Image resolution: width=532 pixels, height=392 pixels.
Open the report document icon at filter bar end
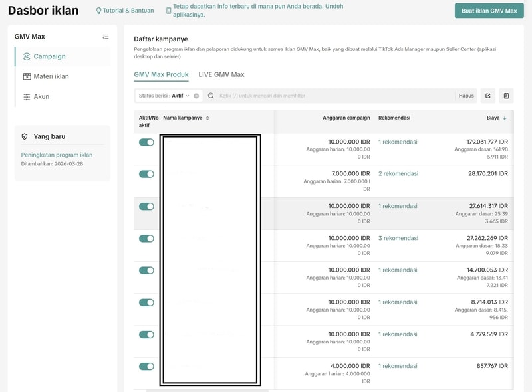[506, 96]
